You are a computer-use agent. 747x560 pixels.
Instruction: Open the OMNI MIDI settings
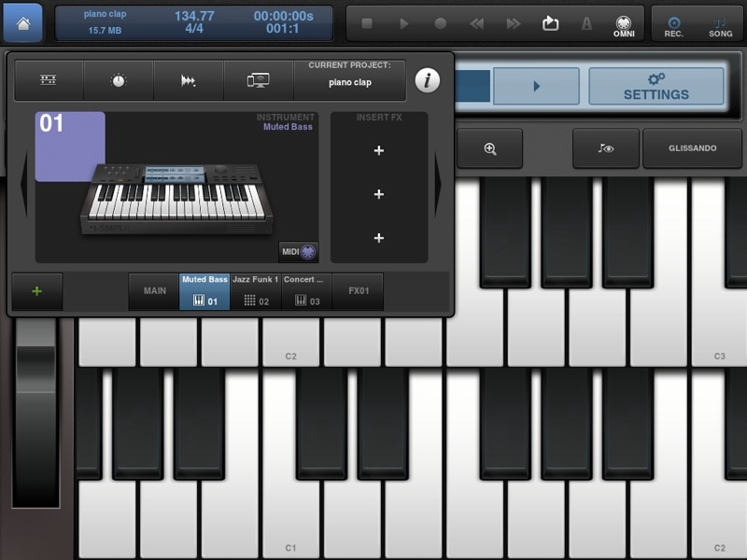624,26
